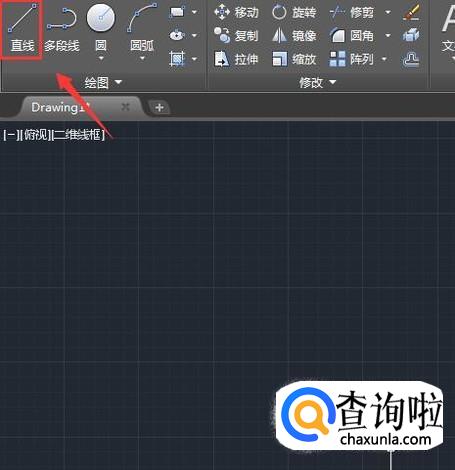Select the 直线 (Line) tool
The image size is (455, 470).
click(x=22, y=29)
